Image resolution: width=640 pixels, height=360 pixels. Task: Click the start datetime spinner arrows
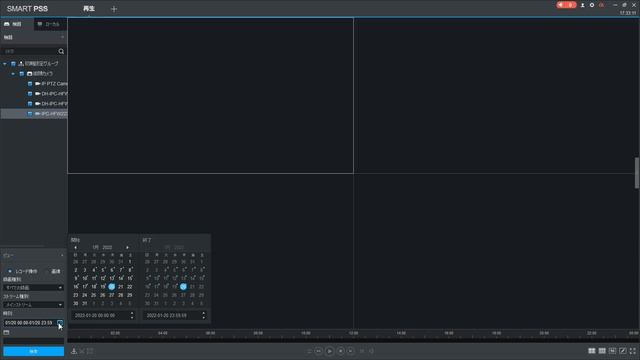(132, 315)
